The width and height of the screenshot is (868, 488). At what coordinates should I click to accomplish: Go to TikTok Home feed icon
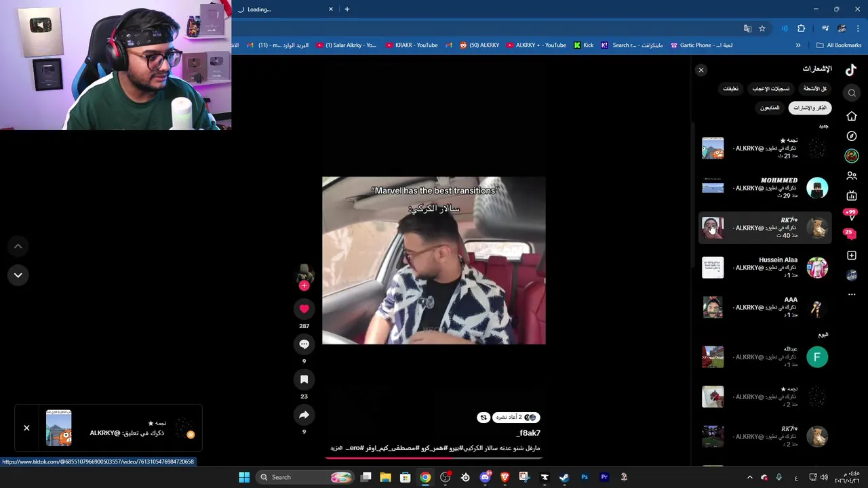(852, 116)
